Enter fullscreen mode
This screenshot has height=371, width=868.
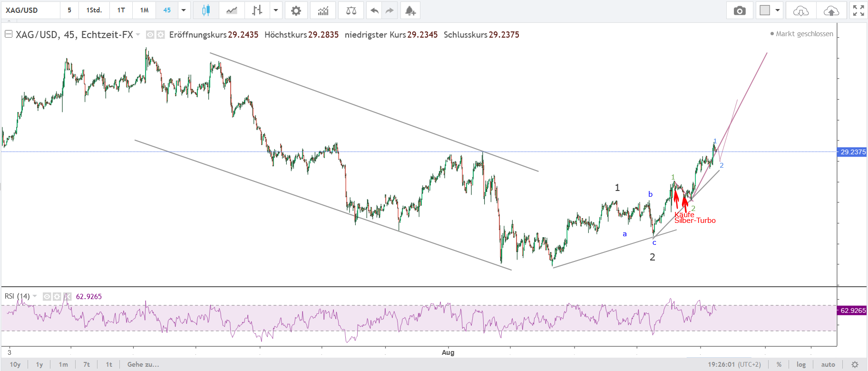tap(858, 10)
